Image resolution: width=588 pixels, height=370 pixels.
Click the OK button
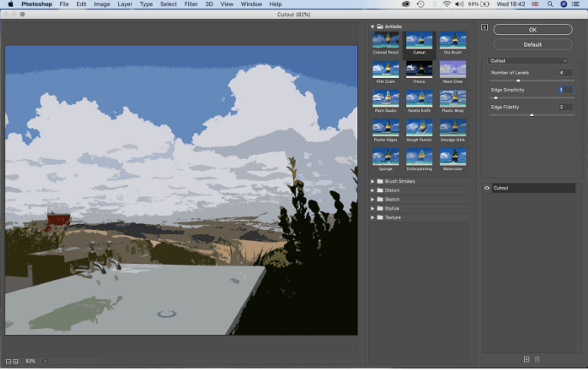pyautogui.click(x=532, y=30)
